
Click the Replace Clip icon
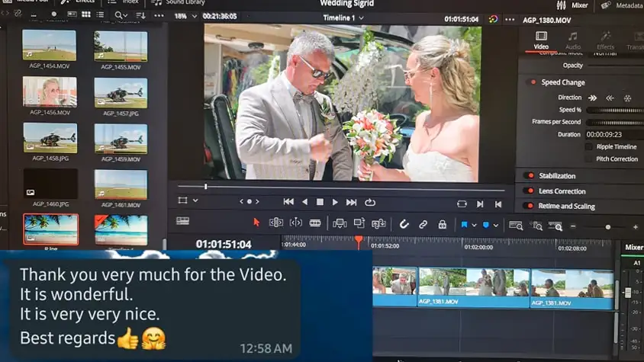click(x=378, y=223)
